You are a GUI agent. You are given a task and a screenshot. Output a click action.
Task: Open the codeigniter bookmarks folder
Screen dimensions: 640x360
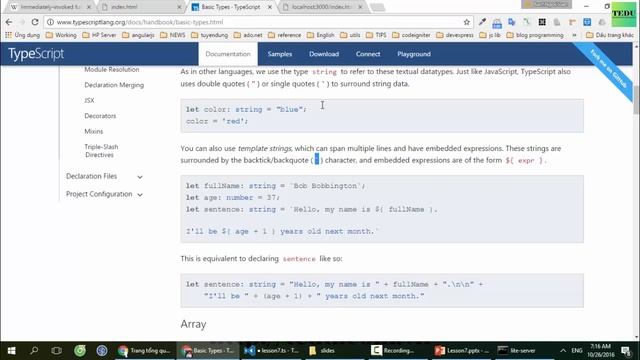pos(411,35)
